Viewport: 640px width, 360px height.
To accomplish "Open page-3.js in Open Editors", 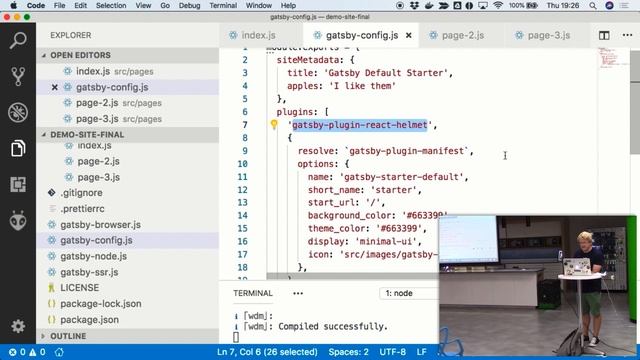I will click(x=127, y=119).
